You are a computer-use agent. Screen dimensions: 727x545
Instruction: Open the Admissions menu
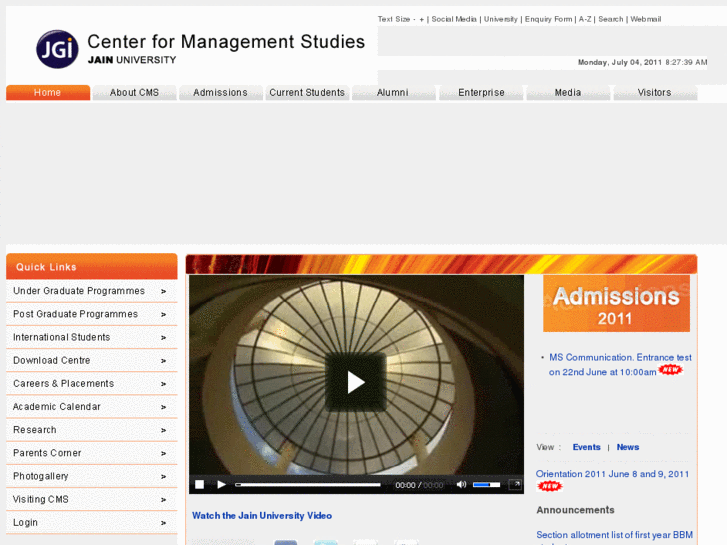point(221,92)
